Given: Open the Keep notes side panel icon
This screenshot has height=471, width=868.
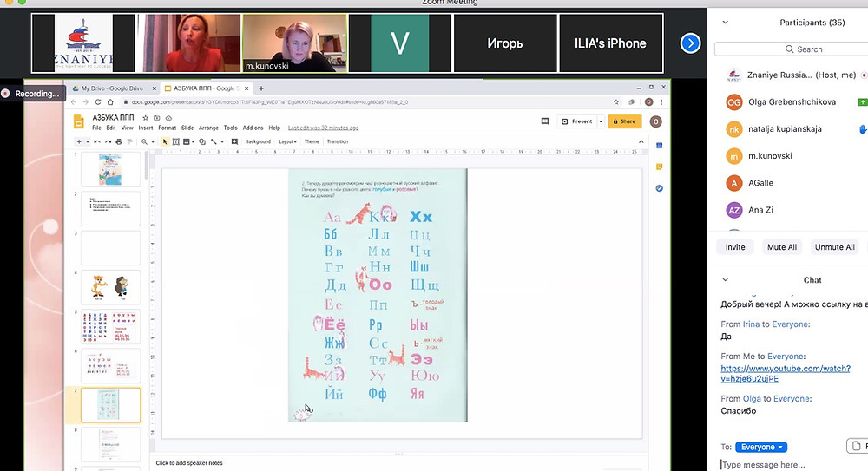Looking at the screenshot, I should coord(660,167).
